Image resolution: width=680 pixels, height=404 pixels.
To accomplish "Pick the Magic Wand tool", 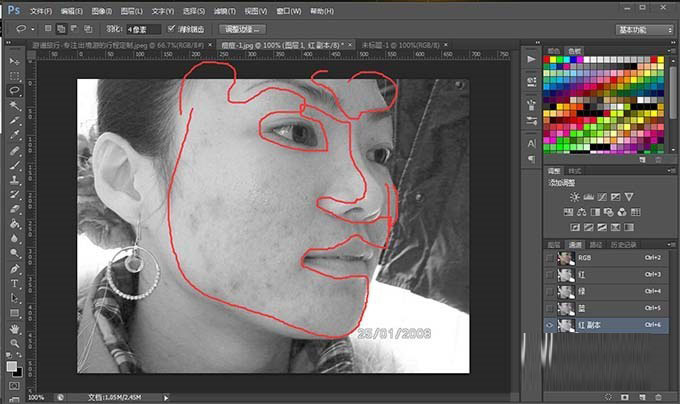I will pos(15,104).
